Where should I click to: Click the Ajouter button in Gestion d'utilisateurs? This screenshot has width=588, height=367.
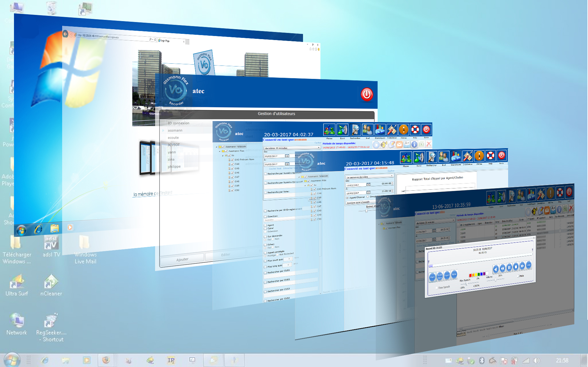(x=182, y=259)
